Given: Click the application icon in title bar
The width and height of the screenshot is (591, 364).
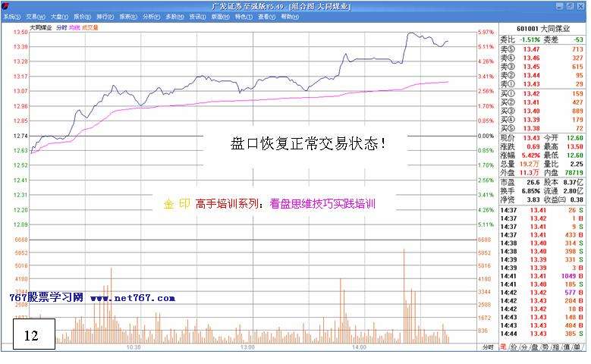Looking at the screenshot, I should click(x=5, y=5).
